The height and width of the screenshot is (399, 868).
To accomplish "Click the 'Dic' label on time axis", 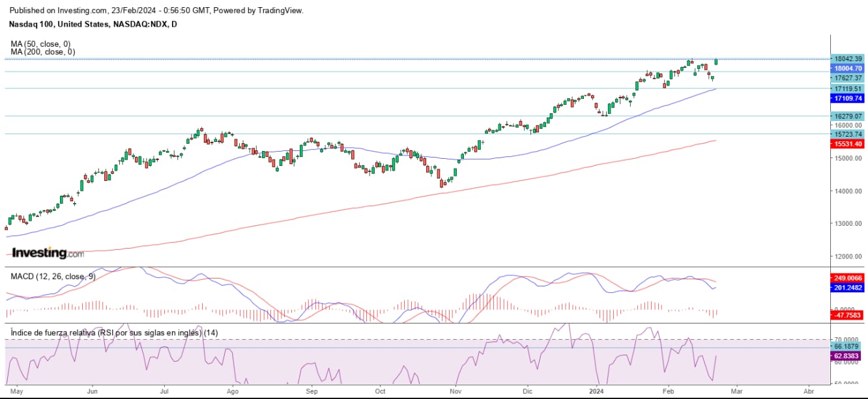I will pyautogui.click(x=528, y=392).
